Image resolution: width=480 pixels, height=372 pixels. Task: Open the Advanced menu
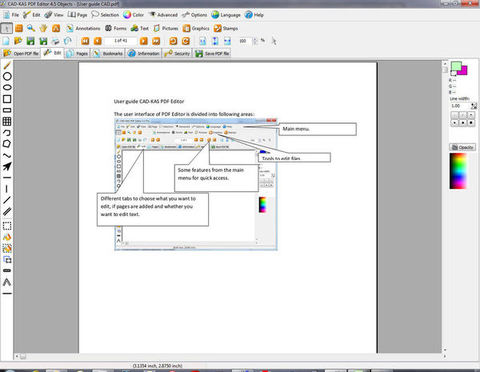coord(164,15)
